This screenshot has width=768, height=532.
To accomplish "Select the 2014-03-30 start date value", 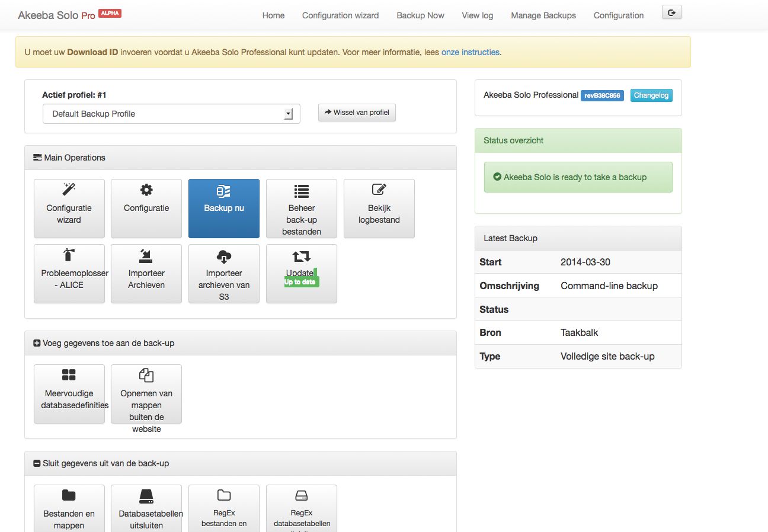I will 585,262.
